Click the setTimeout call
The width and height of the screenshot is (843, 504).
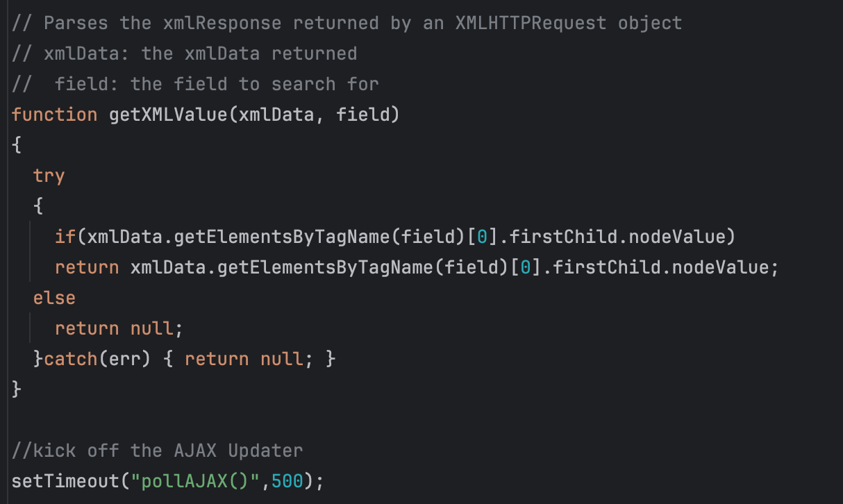tap(65, 481)
